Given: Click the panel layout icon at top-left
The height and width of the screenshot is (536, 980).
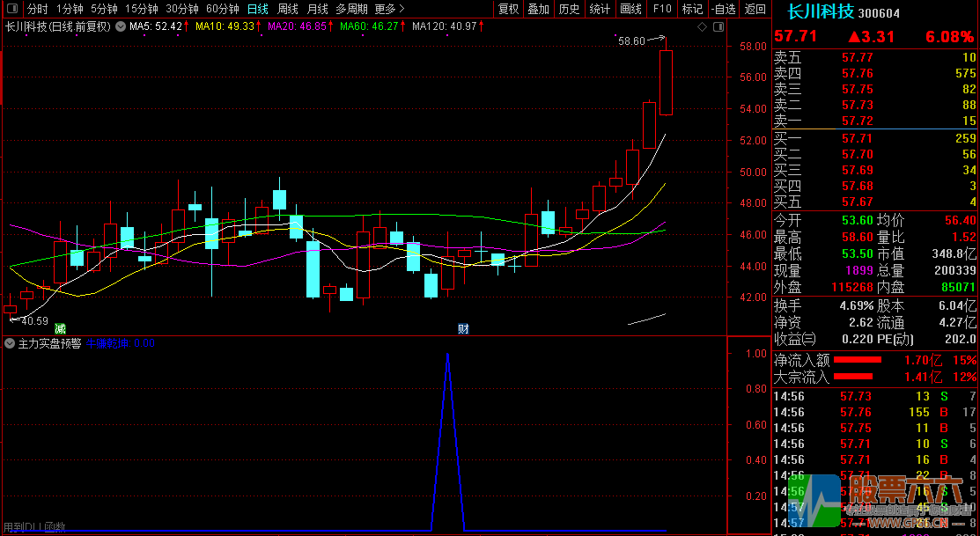Looking at the screenshot, I should click(x=11, y=9).
